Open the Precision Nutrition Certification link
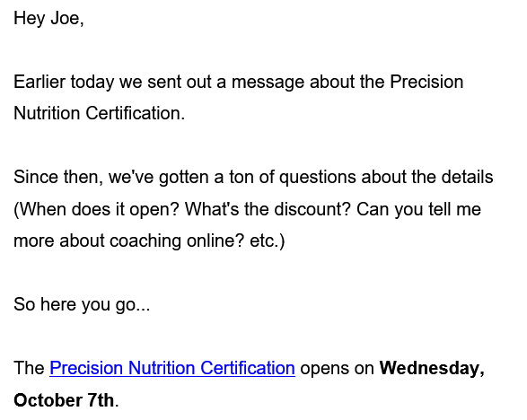The height and width of the screenshot is (420, 527). pos(172,368)
